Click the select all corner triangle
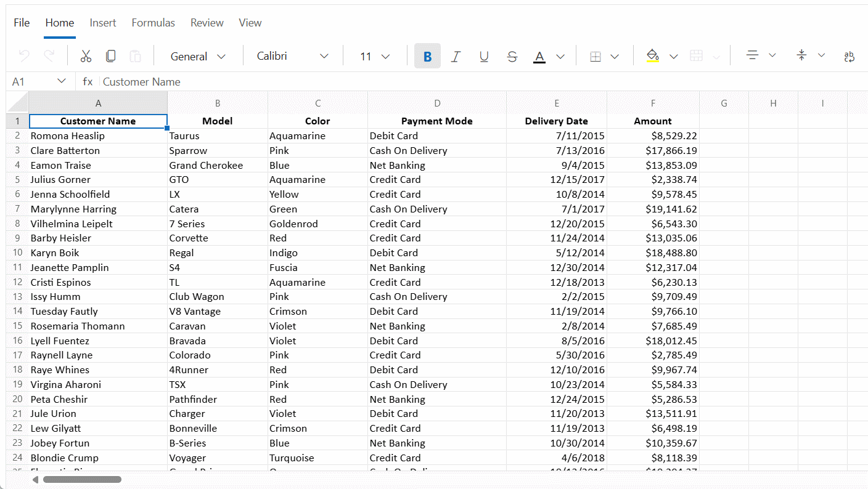The width and height of the screenshot is (868, 489). coord(18,103)
